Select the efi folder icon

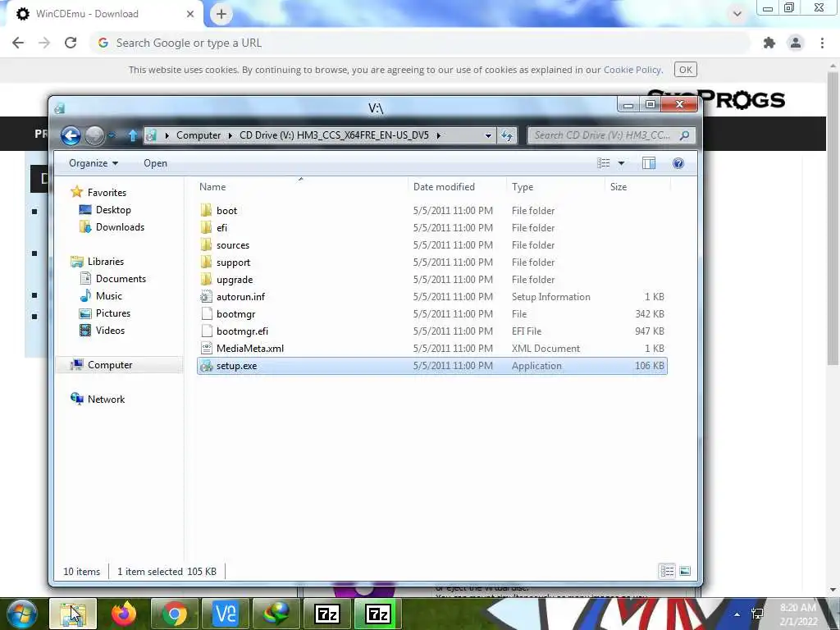206,228
